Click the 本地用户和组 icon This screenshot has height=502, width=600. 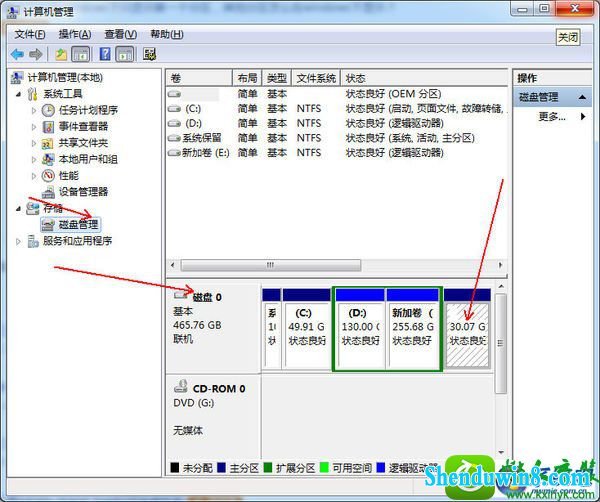(x=48, y=159)
